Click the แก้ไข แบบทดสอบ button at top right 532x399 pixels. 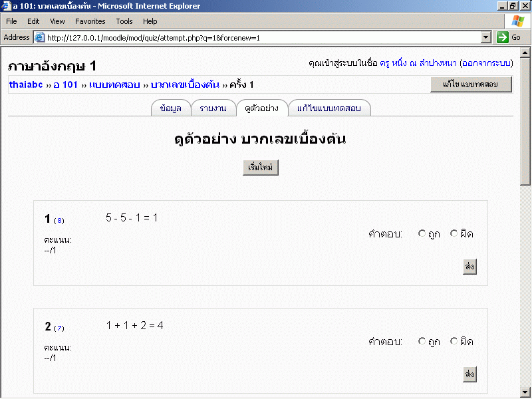[x=471, y=84]
